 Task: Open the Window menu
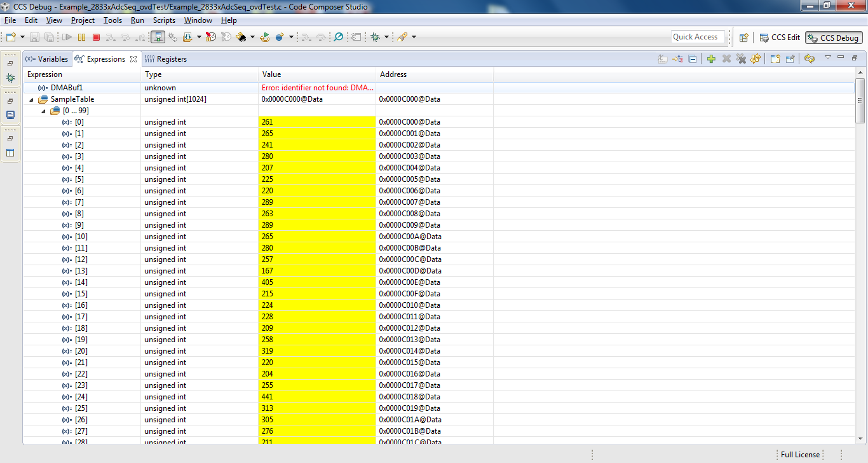(x=198, y=20)
